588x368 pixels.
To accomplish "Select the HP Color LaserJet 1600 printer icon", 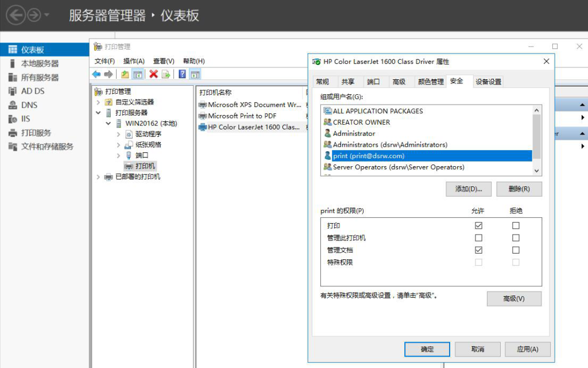I will pyautogui.click(x=203, y=127).
